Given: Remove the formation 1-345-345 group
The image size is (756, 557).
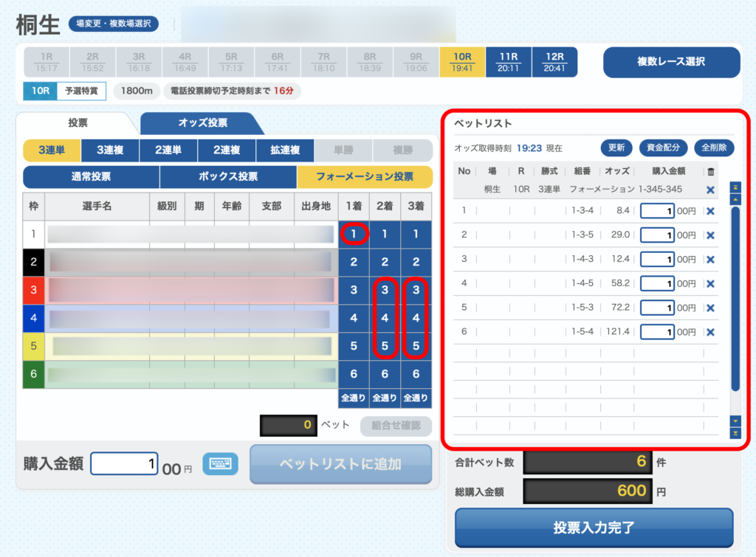Looking at the screenshot, I should click(x=710, y=190).
